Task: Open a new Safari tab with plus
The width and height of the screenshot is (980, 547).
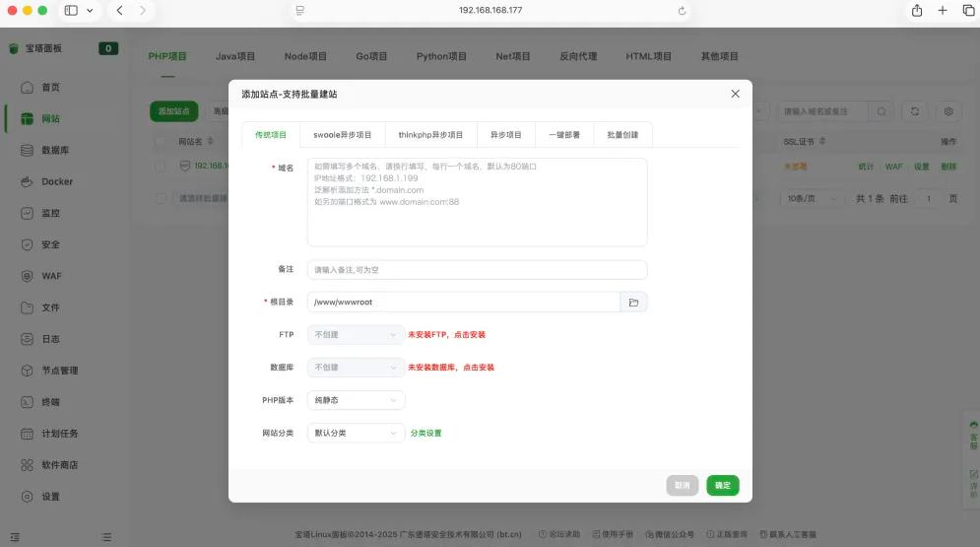Action: coord(943,10)
